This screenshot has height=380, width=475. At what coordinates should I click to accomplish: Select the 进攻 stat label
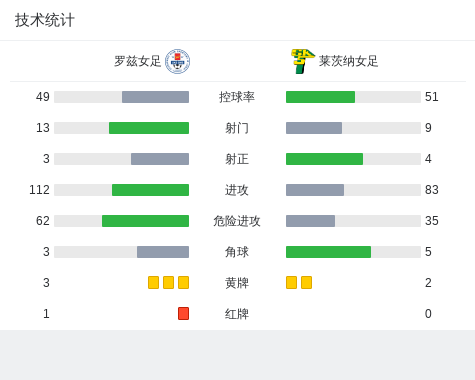(x=237, y=190)
